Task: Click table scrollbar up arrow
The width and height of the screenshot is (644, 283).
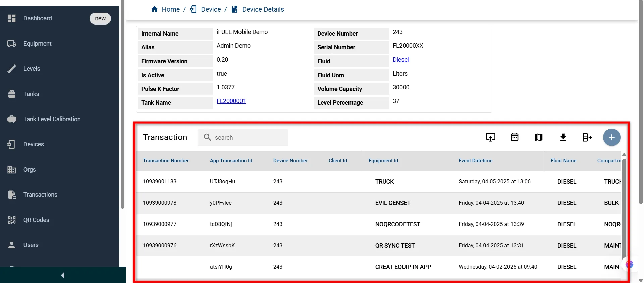Action: coord(624,155)
